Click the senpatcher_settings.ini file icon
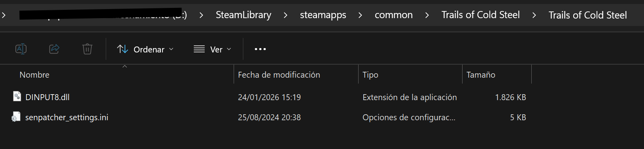Viewport: 644px width, 149px height. tap(16, 117)
